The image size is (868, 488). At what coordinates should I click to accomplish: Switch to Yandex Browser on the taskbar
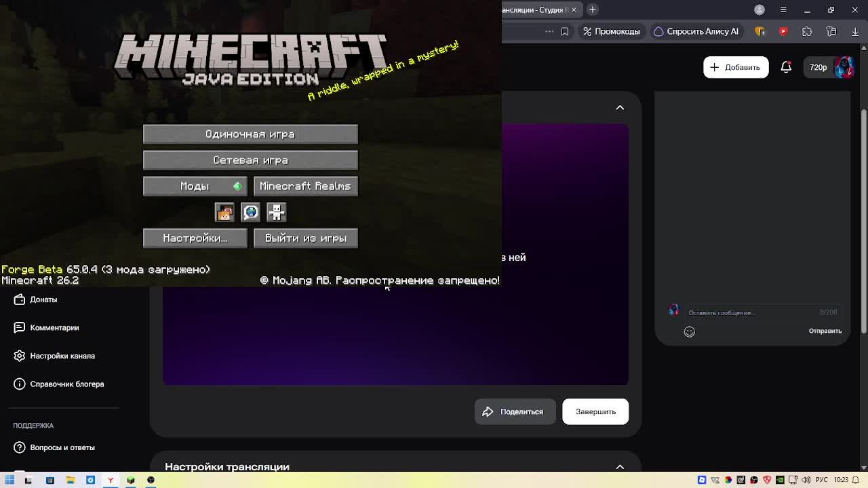pyautogui.click(x=111, y=480)
